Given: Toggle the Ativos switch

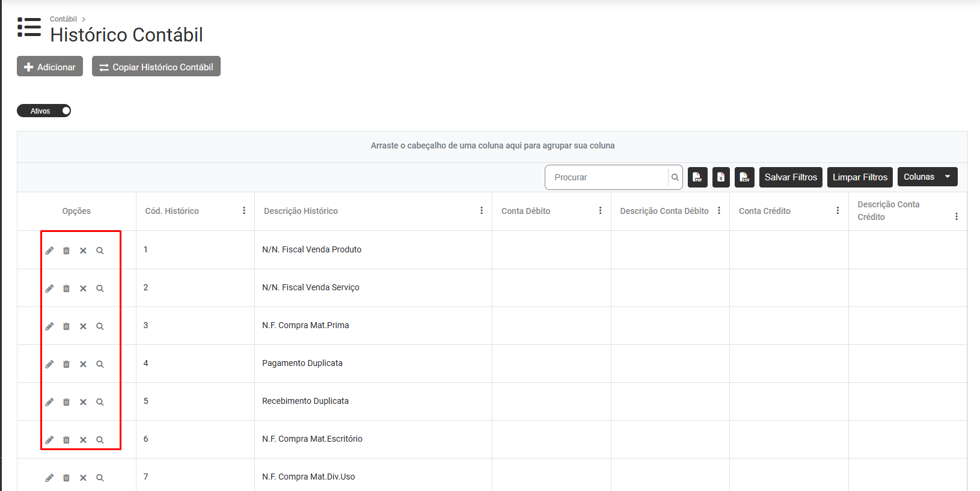Looking at the screenshot, I should click(x=44, y=111).
